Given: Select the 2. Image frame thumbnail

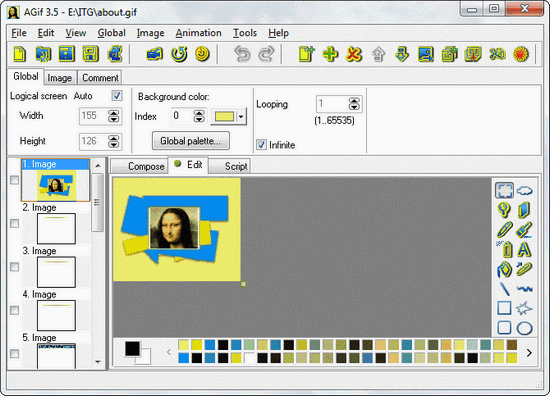Looking at the screenshot, I should tap(56, 228).
